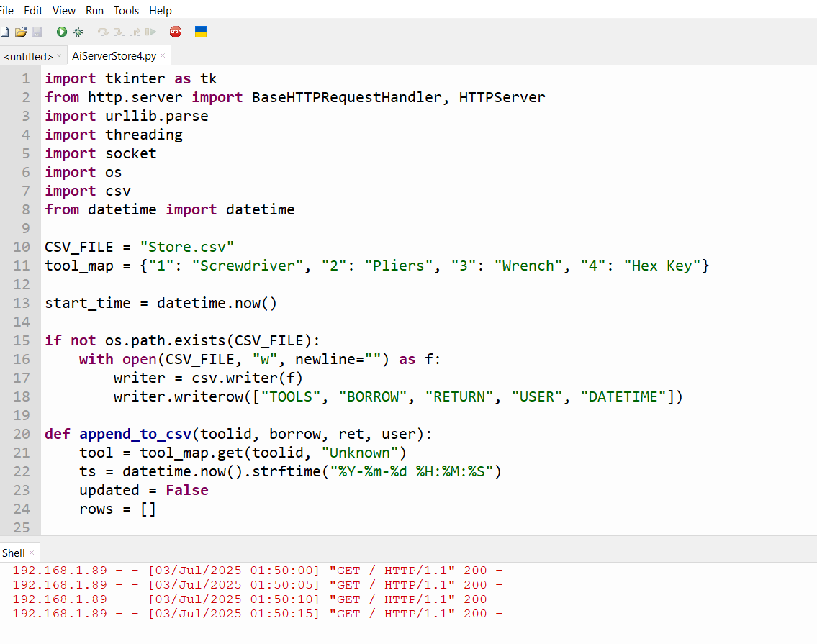
Task: Click the Save floppy disk icon
Action: pos(37,32)
